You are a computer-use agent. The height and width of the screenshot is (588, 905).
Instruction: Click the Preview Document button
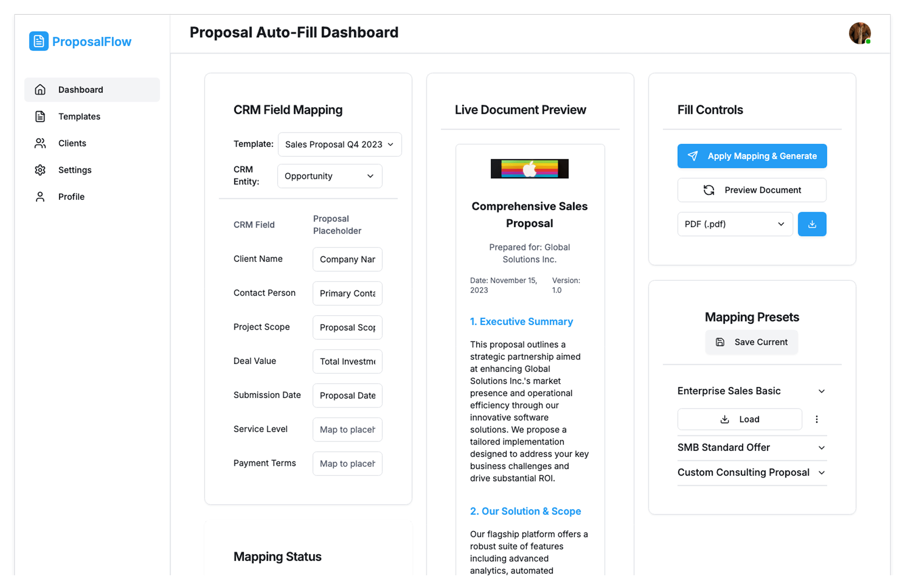[x=752, y=190]
